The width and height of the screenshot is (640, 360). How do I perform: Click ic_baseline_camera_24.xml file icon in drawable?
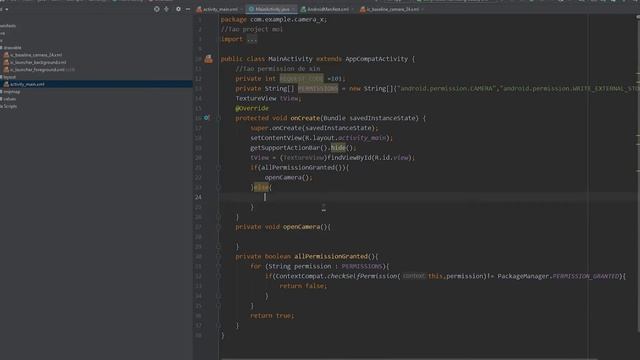6,55
